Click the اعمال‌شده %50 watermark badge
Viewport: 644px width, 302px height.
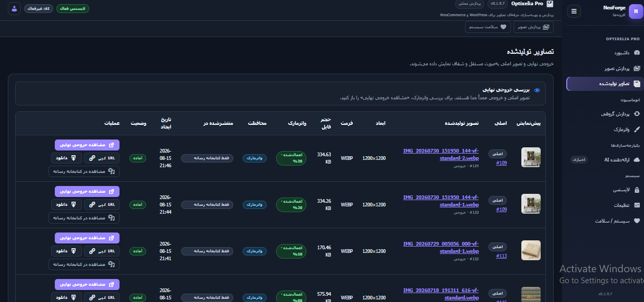(291, 251)
